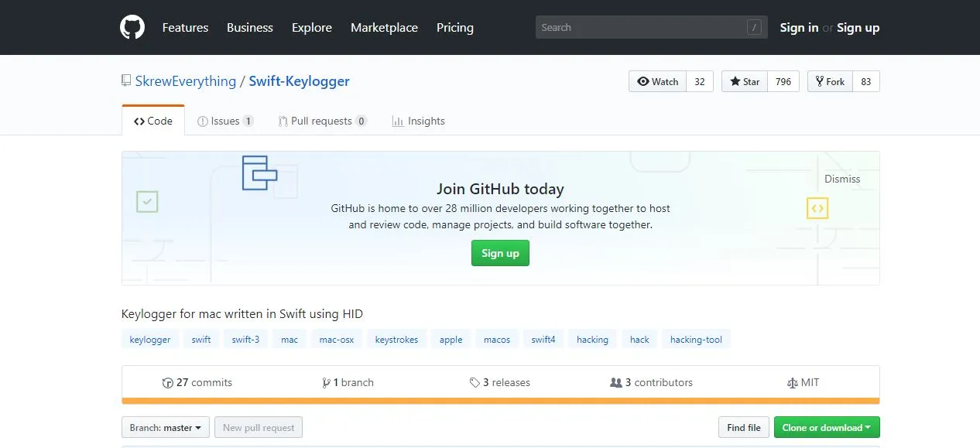Click the repository book icon beside SkrewEverything
Image resolution: width=980 pixels, height=448 pixels.
click(x=126, y=80)
